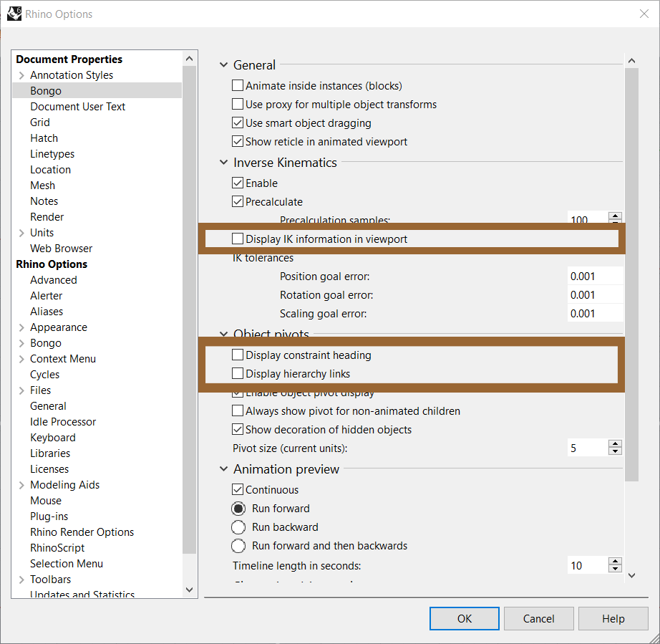This screenshot has width=660, height=644.
Task: Decrease Pivot size with down arrow
Action: [x=615, y=451]
